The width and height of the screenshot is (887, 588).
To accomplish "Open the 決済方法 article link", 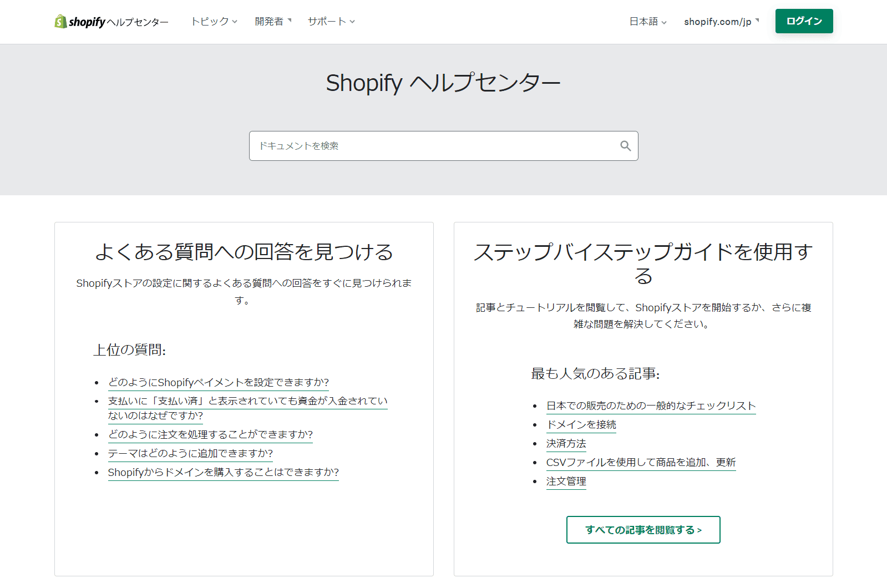I will pos(566,443).
